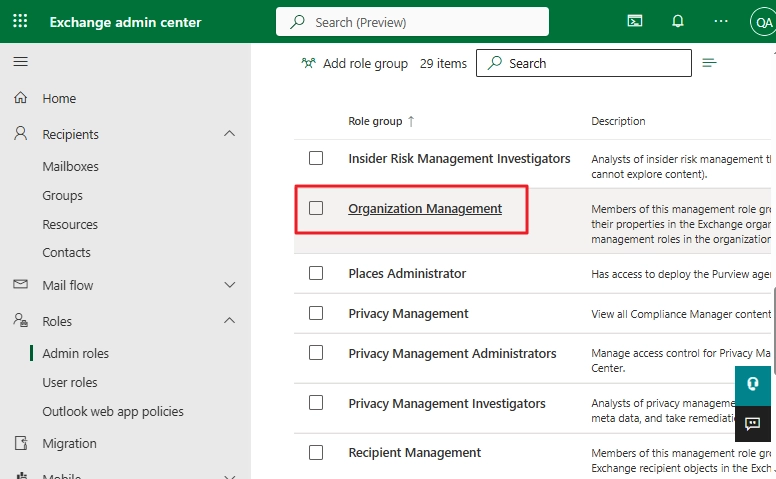The width and height of the screenshot is (776, 479).
Task: Open notifications bell icon
Action: click(678, 21)
